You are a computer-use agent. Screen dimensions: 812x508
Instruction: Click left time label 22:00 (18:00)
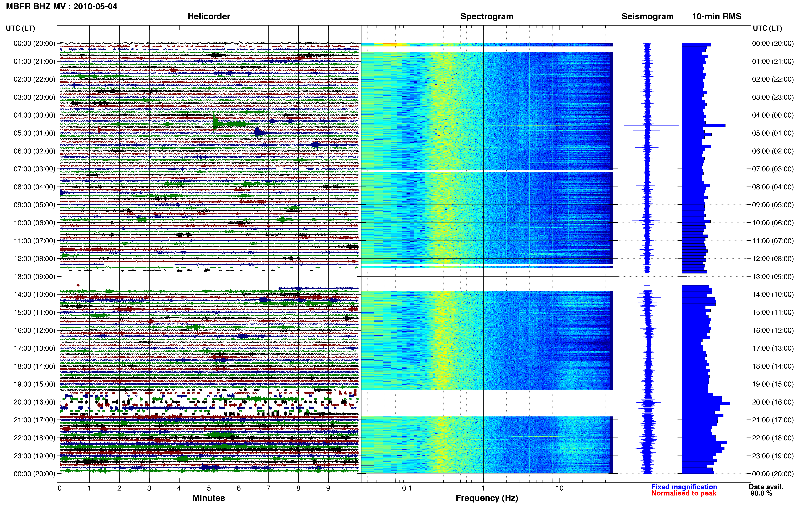(x=34, y=438)
